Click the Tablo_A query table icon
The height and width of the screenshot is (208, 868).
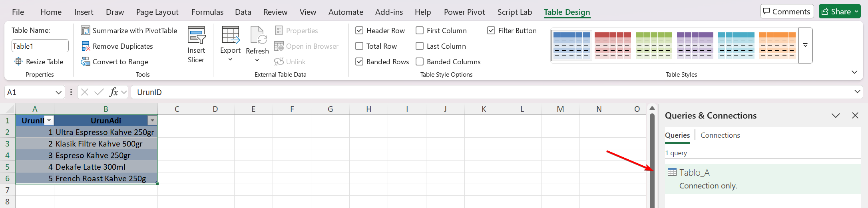click(x=672, y=172)
